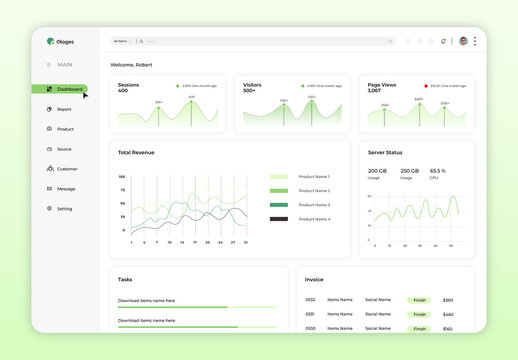
Task: Click the second Download items progress bar
Action: [x=197, y=327]
